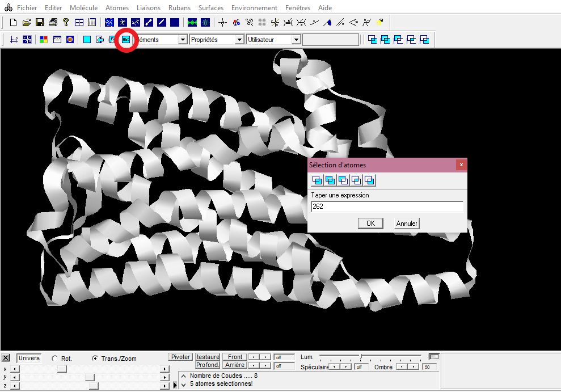Select the Trans./Zoom radio button

tap(95, 359)
